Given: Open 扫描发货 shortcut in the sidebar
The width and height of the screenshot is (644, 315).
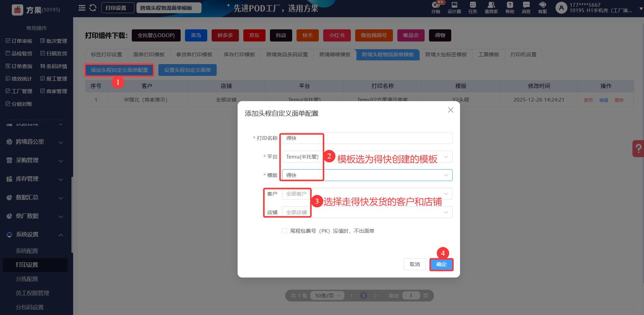Looking at the screenshot, I should point(54,53).
